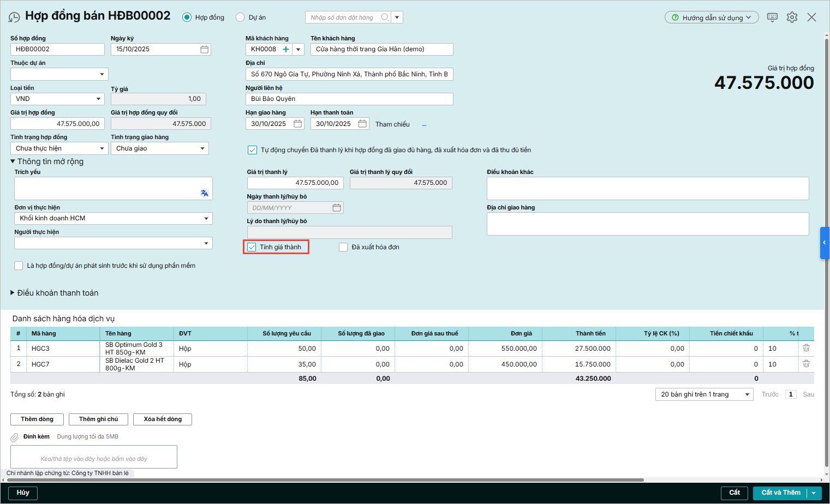Open the Hướng dẫn sử dụng menu
Screen dimensions: 830x504
(711, 17)
